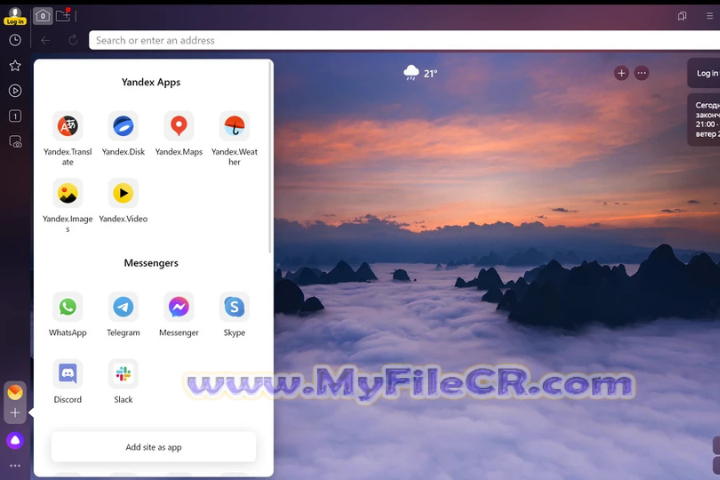Open Russian weather forecast card
The image size is (720, 480).
click(705, 120)
